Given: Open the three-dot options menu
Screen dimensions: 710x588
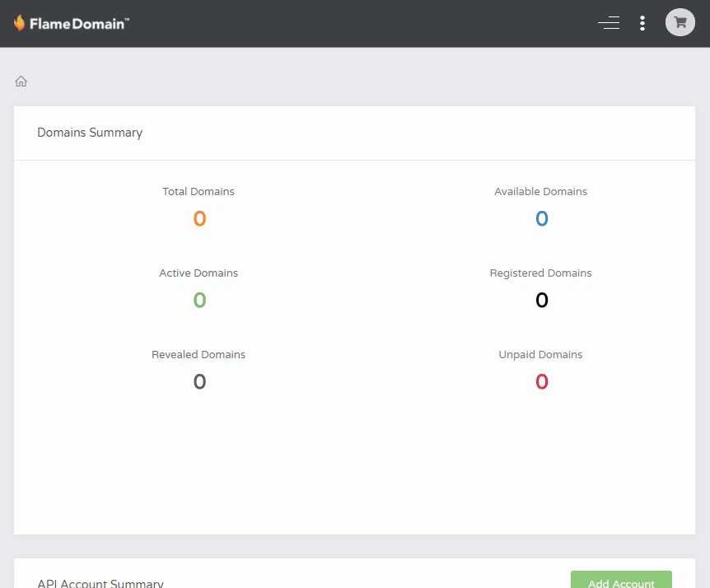Looking at the screenshot, I should [642, 23].
